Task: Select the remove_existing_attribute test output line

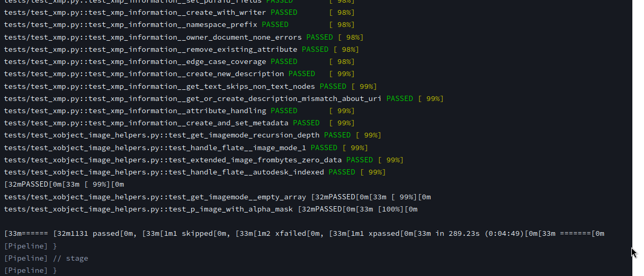Action: [181, 50]
